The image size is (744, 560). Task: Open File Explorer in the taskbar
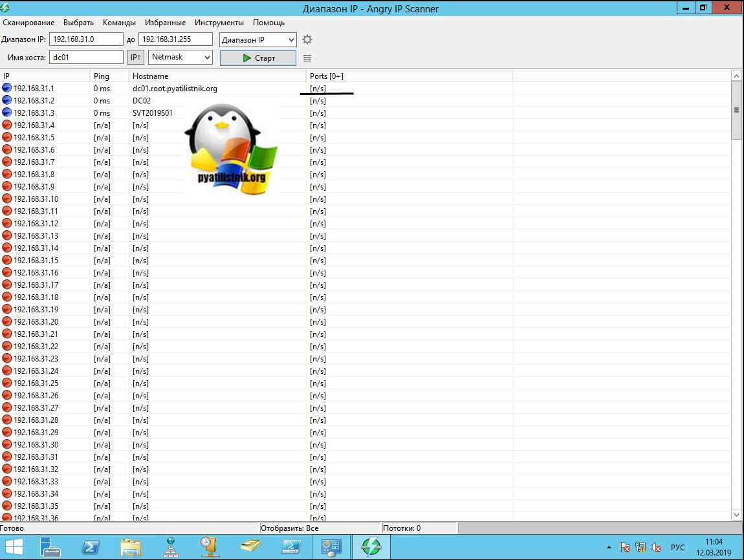tap(131, 547)
